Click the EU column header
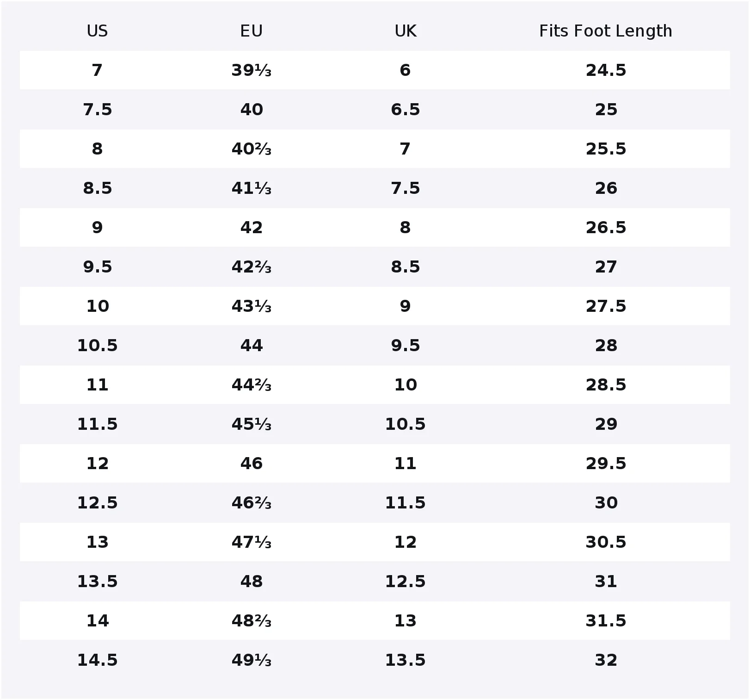 coord(251,31)
